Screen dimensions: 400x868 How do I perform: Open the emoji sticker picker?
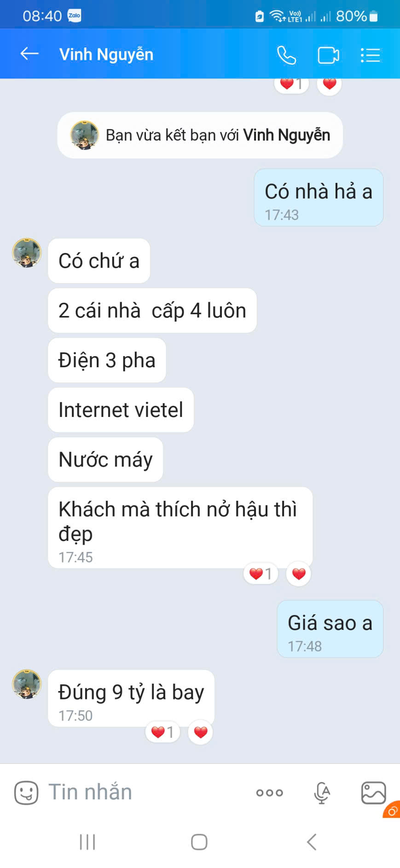tap(26, 792)
